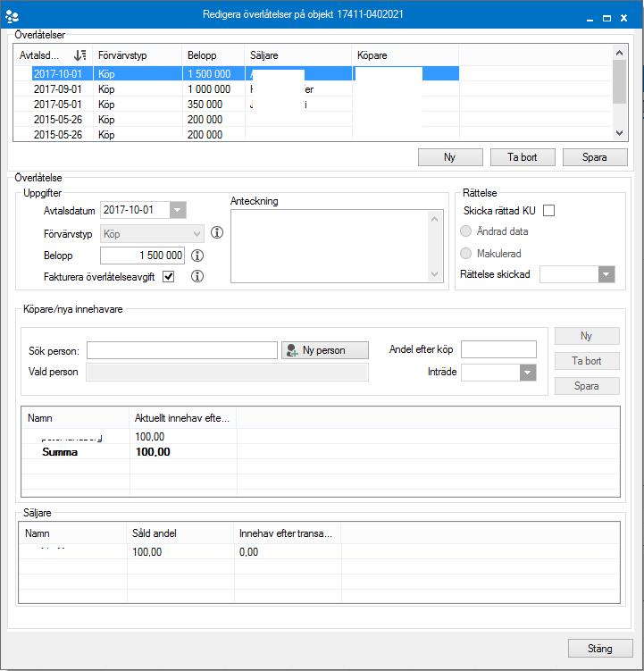Click the down arrow of the Överlåtelser list scrollbar
The width and height of the screenshot is (644, 671).
[x=619, y=133]
